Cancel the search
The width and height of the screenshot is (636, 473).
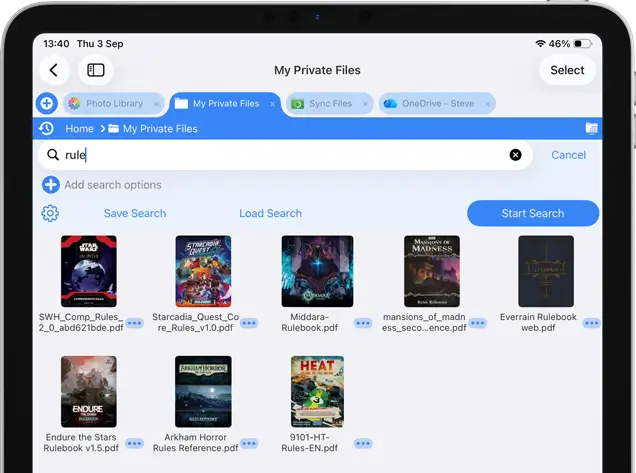(x=568, y=155)
